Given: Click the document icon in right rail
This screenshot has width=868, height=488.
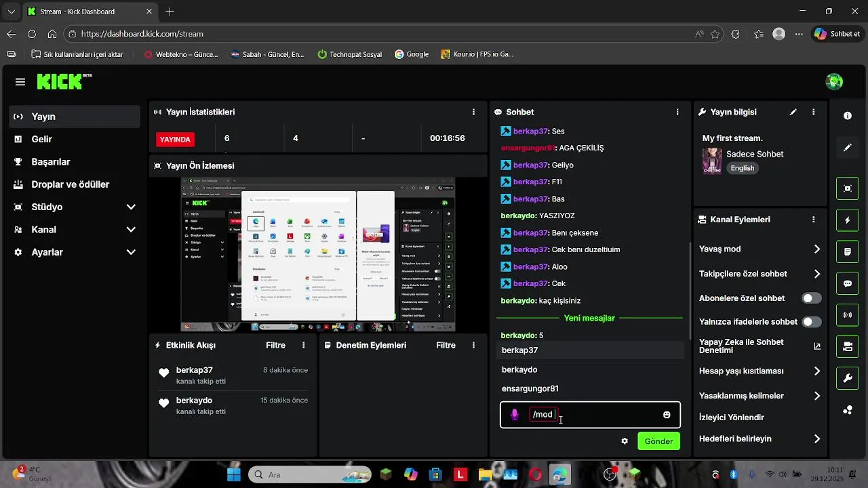Looking at the screenshot, I should tap(848, 251).
